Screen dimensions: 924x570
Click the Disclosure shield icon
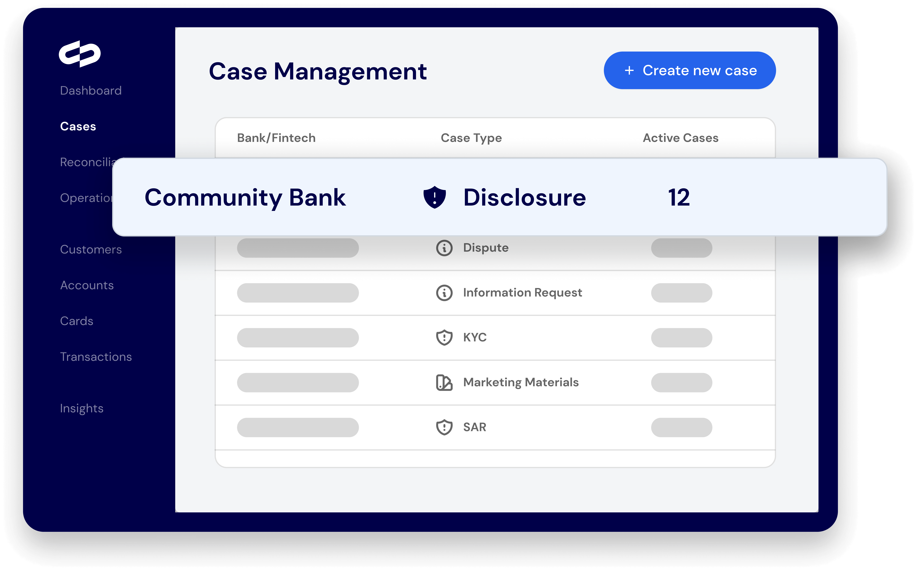pos(435,197)
